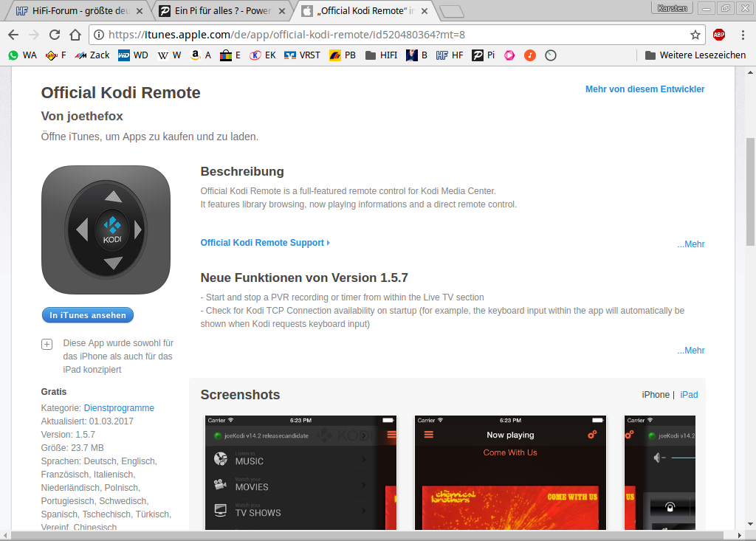Switch to the Ein Pi für alles tab
Screen dimensions: 756x541
pos(221,11)
